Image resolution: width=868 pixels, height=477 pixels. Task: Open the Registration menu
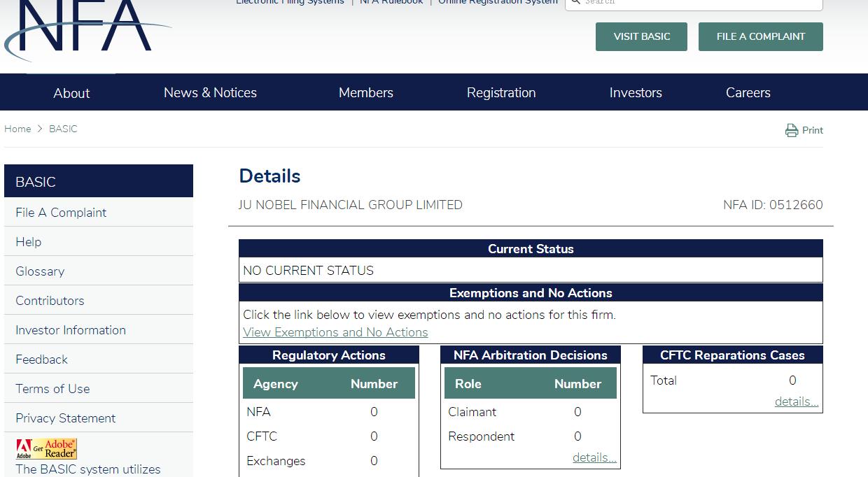(501, 92)
